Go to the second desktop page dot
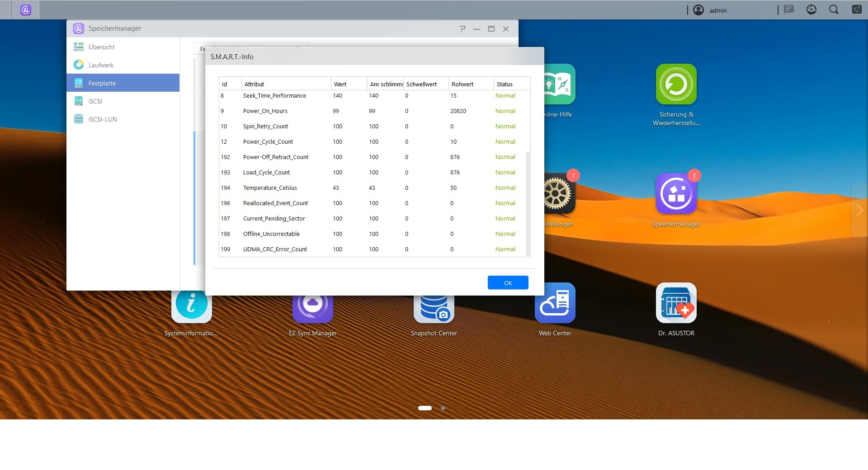This screenshot has height=470, width=868. pos(443,408)
